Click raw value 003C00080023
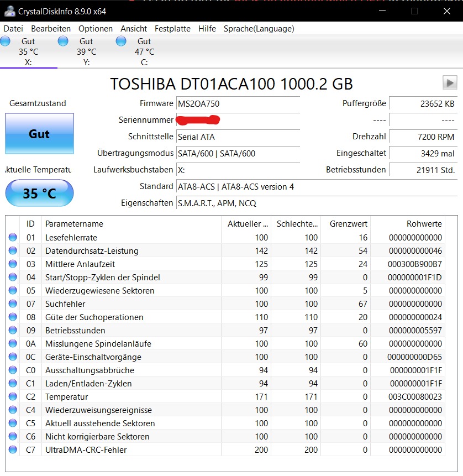 click(x=415, y=397)
